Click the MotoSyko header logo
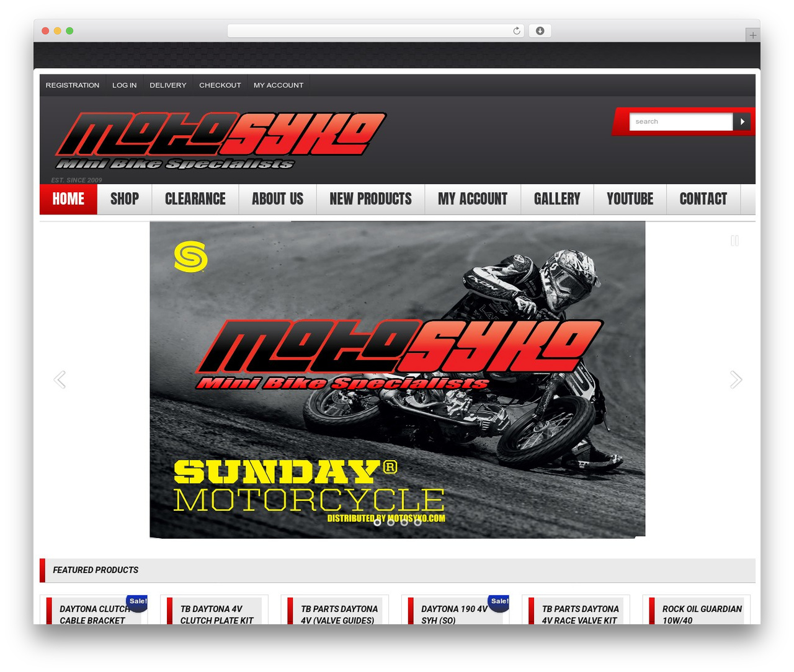 (220, 141)
